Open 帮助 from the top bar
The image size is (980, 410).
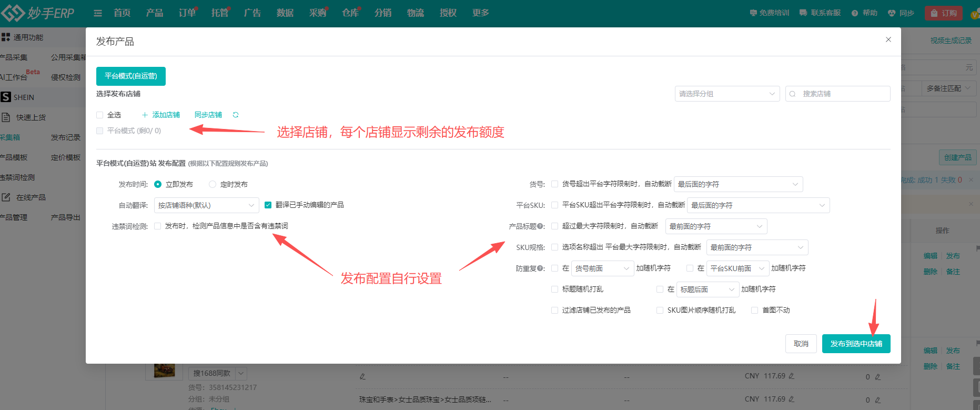[864, 13]
